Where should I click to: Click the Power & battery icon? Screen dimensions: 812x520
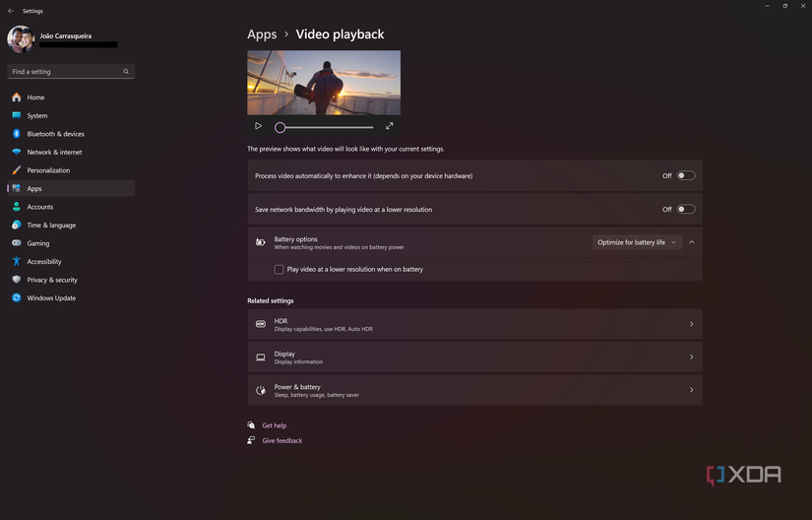(x=261, y=390)
